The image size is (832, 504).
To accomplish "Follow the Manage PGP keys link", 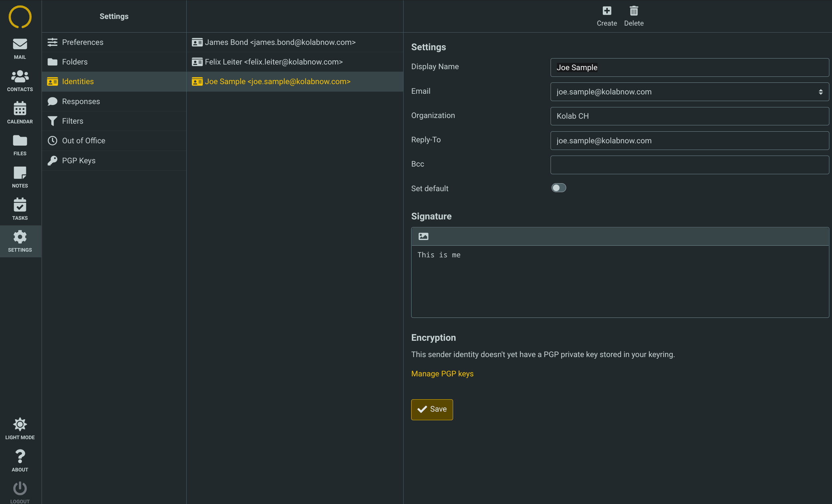I will (442, 374).
